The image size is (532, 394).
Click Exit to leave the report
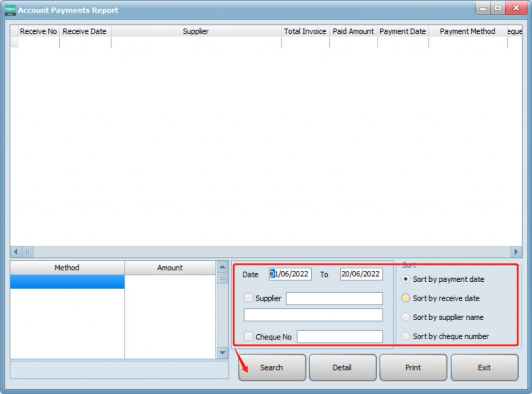pyautogui.click(x=484, y=367)
